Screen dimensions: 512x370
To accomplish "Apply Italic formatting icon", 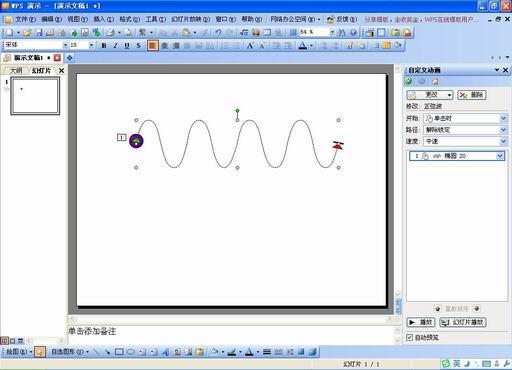I will pos(115,46).
